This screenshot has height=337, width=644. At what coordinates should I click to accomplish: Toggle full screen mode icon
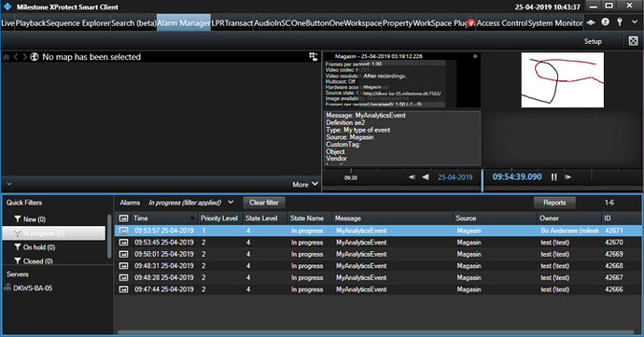pyautogui.click(x=634, y=41)
